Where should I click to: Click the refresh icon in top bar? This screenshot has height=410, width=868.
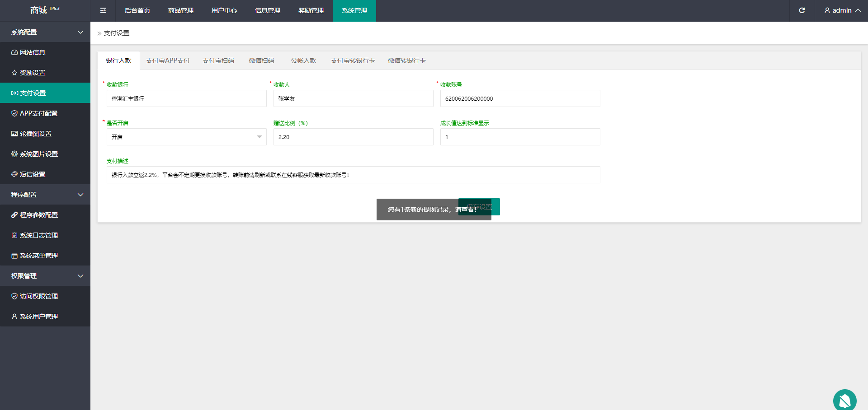click(802, 10)
